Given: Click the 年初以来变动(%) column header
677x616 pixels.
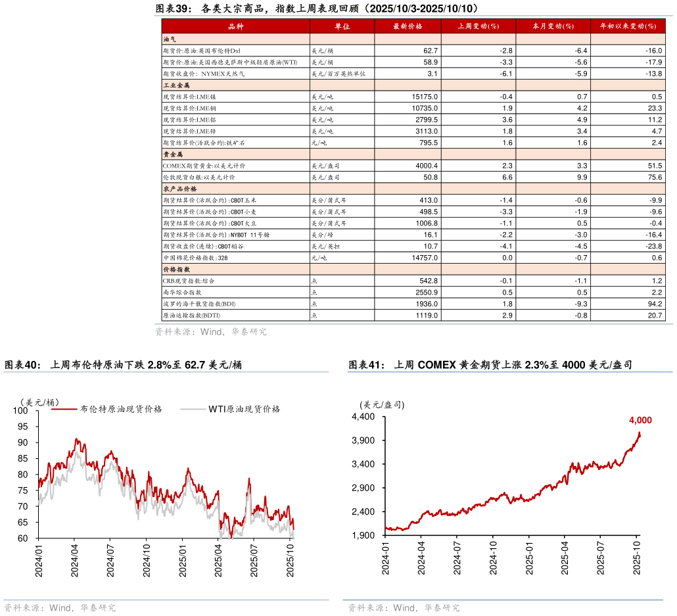Looking at the screenshot, I should 627,26.
